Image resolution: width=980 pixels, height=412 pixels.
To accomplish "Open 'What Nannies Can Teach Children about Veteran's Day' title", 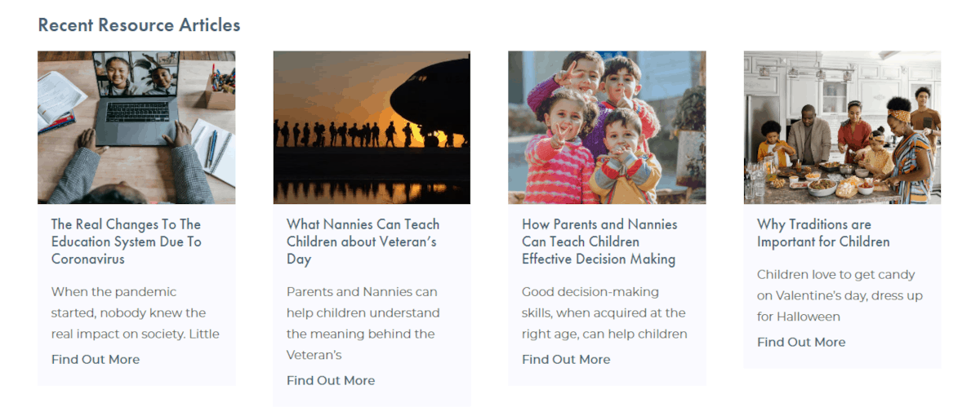I will point(363,241).
